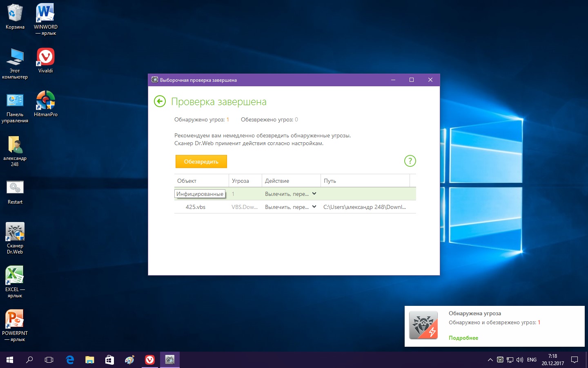Open Microsoft Store from taskbar
Viewport: 588px width, 368px height.
110,360
